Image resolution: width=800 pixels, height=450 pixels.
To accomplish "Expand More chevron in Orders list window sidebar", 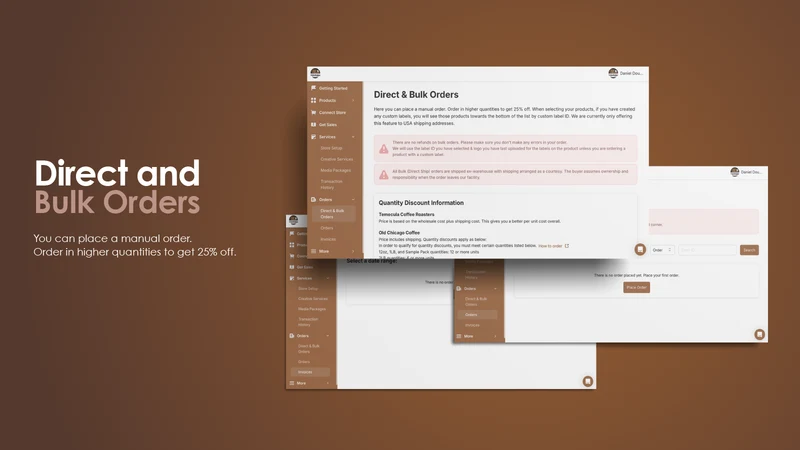I will pyautogui.click(x=495, y=336).
